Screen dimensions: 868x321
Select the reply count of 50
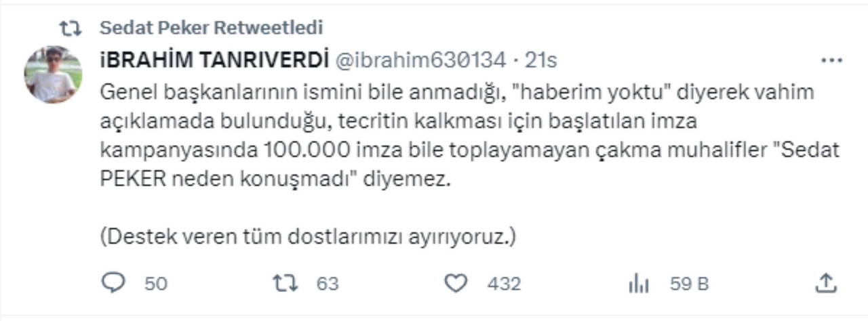pos(156,284)
